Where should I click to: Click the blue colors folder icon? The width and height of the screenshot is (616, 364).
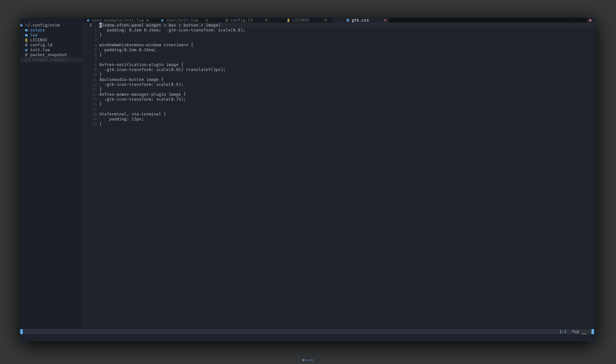(27, 30)
